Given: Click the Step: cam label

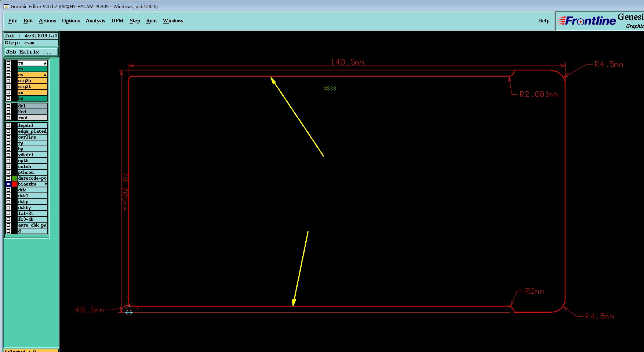Looking at the screenshot, I should tap(31, 43).
